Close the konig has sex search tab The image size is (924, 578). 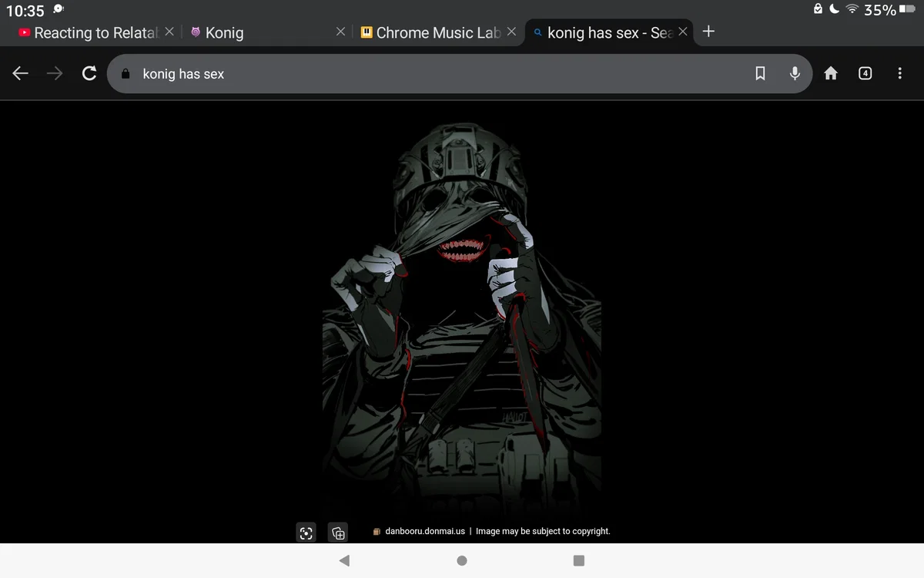point(683,32)
